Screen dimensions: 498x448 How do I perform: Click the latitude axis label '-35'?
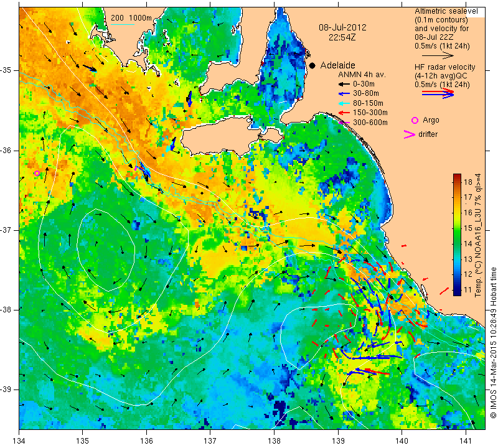[6, 70]
